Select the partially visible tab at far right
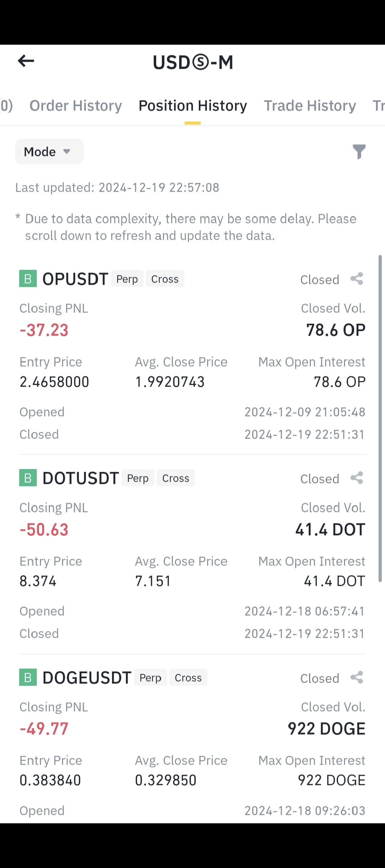 tap(379, 106)
